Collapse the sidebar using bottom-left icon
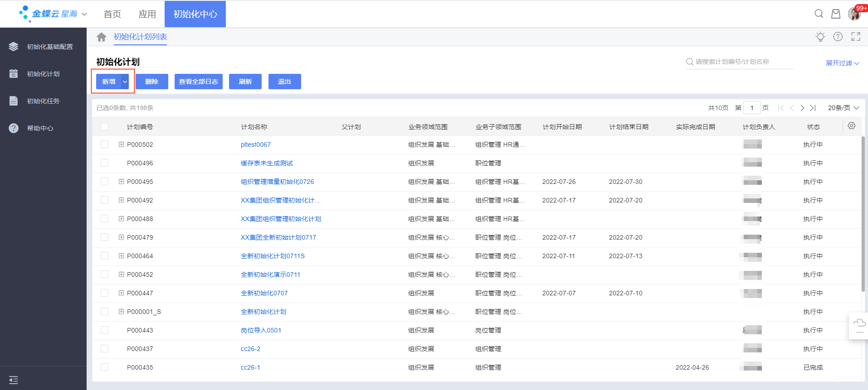This screenshot has width=868, height=390. 14,380
